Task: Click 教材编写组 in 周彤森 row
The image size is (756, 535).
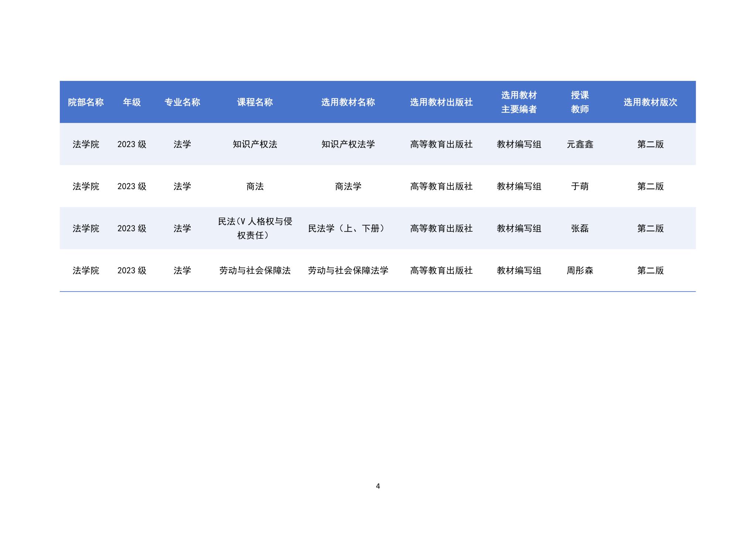Action: 519,271
